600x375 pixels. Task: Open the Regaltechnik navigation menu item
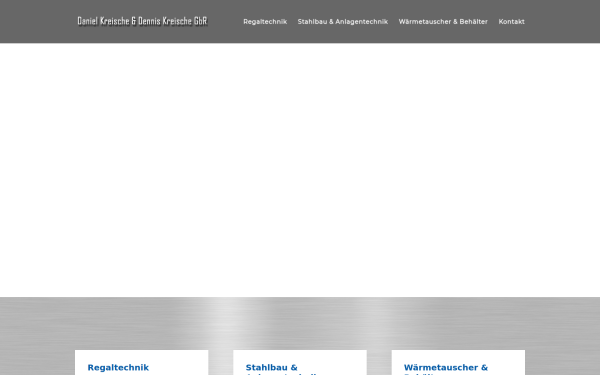click(265, 22)
